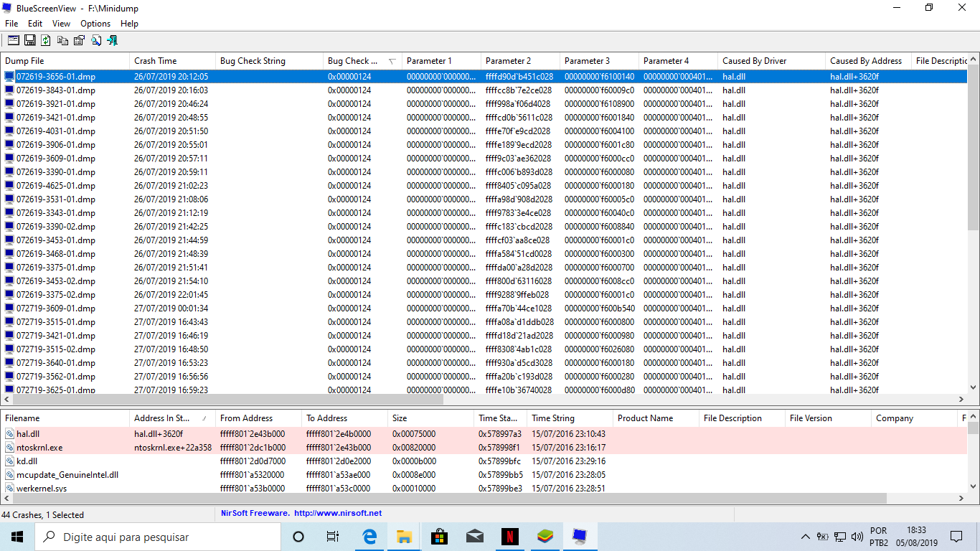Click parameter 2 value ffffcc8b`7e2ce028
Image resolution: width=980 pixels, height=551 pixels.
coord(519,90)
